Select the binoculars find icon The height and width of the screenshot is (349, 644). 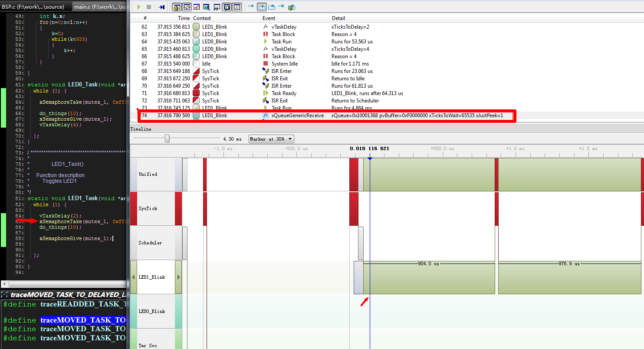[217, 7]
